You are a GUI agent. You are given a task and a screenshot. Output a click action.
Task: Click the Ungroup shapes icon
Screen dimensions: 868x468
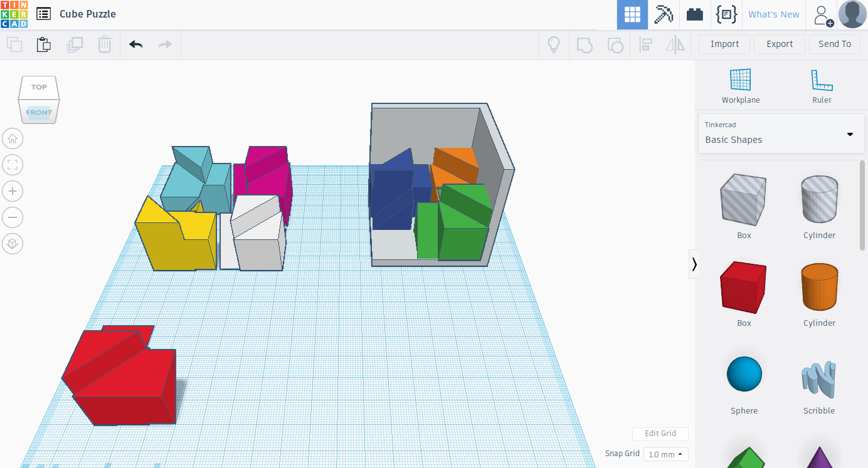[615, 44]
